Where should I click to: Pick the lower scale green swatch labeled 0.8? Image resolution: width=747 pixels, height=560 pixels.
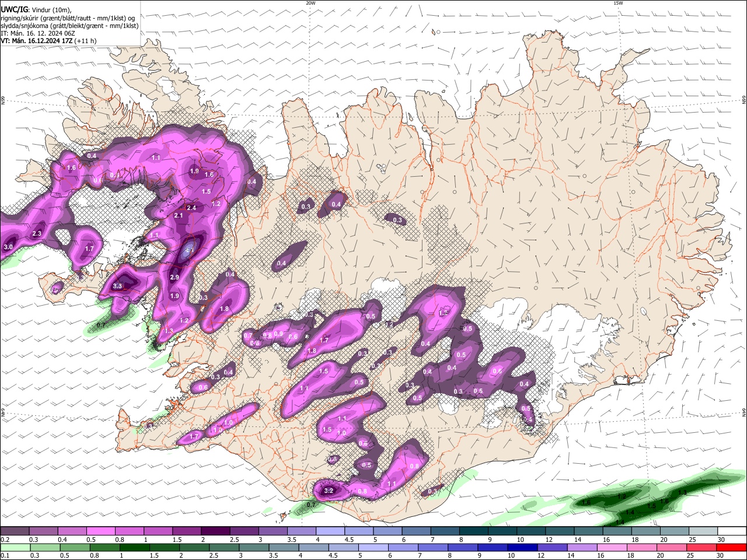[x=104, y=547]
